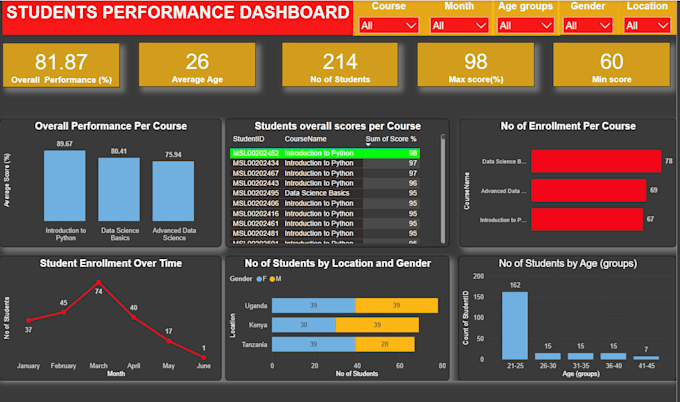Click the Students Performance Dashboard title
The width and height of the screenshot is (680, 402).
[177, 13]
